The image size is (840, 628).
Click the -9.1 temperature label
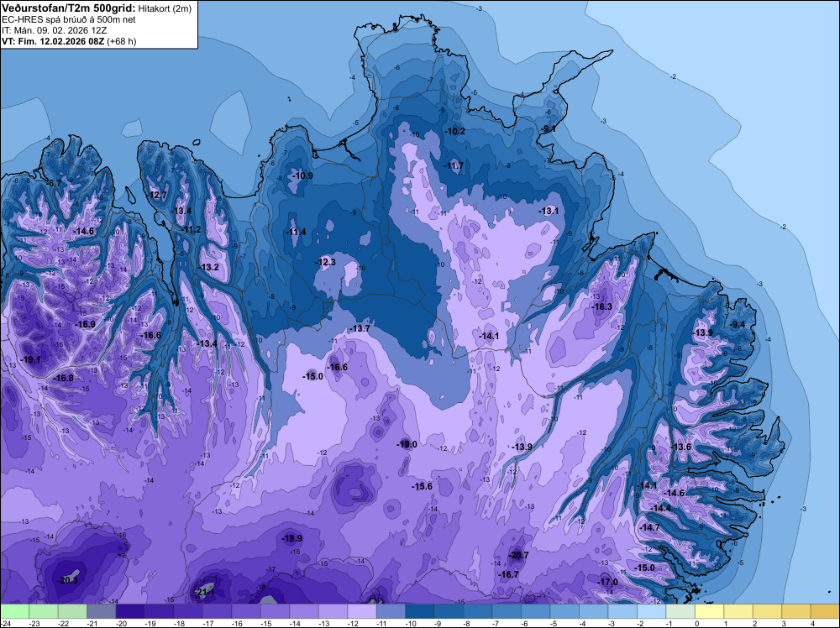click(548, 129)
